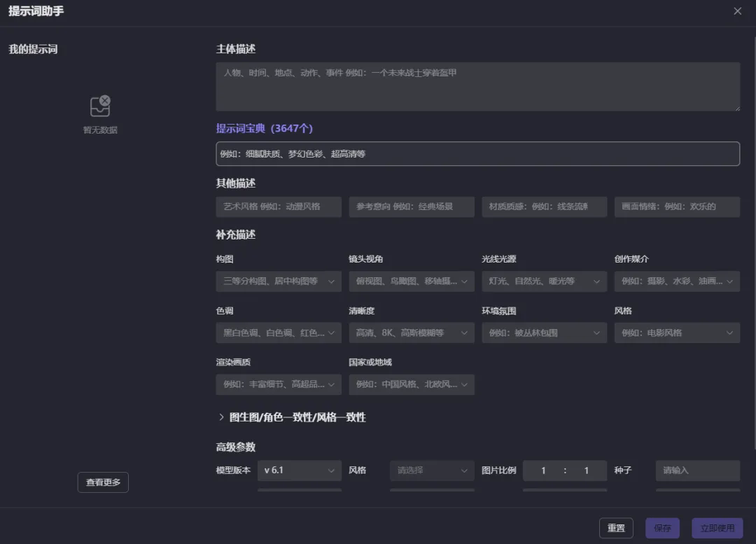Open the 环境氛围 dropdown

coord(544,333)
